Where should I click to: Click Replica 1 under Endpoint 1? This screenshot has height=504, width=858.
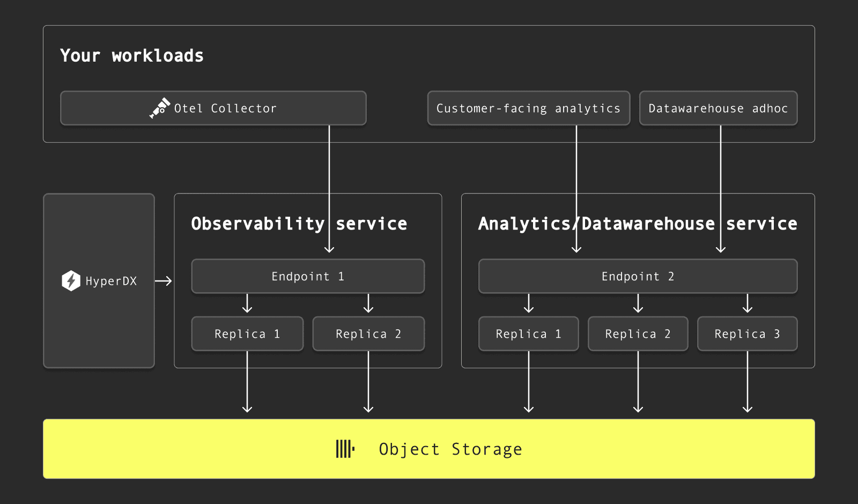[247, 334]
